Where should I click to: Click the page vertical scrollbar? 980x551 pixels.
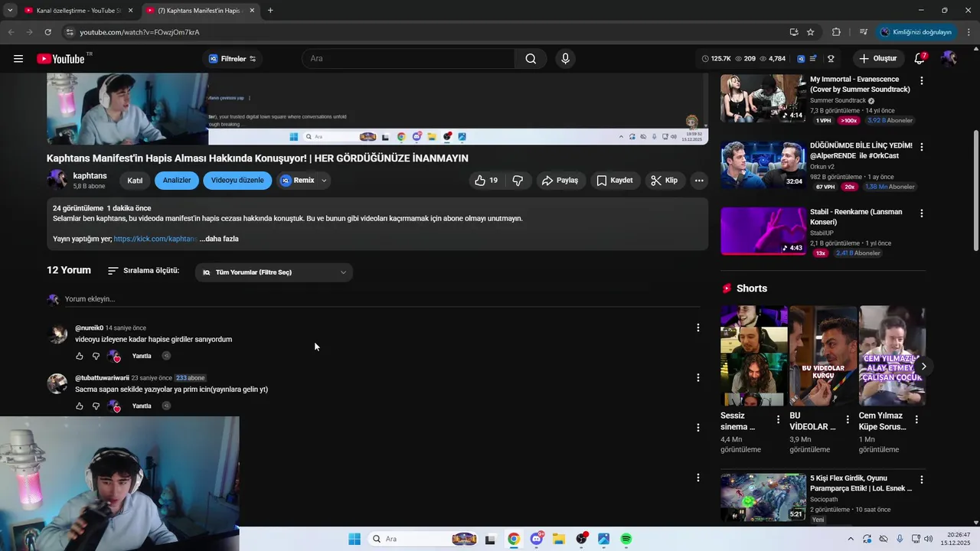[975, 190]
